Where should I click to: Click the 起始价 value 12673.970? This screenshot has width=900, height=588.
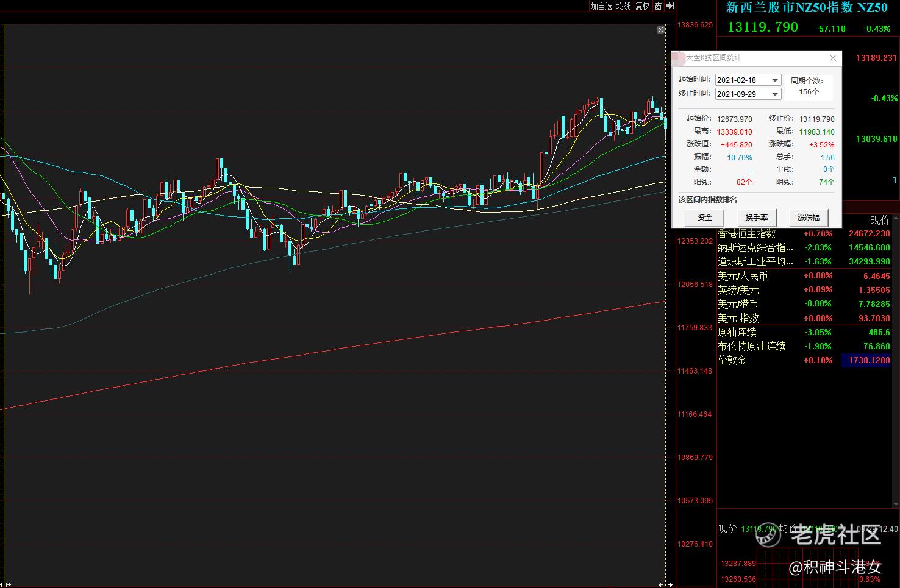coord(734,119)
